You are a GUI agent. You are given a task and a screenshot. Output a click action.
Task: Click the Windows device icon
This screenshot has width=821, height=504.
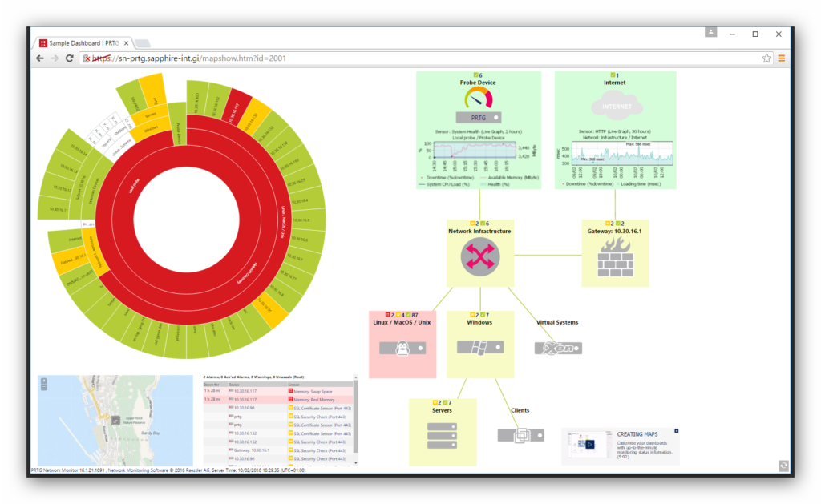click(x=479, y=348)
